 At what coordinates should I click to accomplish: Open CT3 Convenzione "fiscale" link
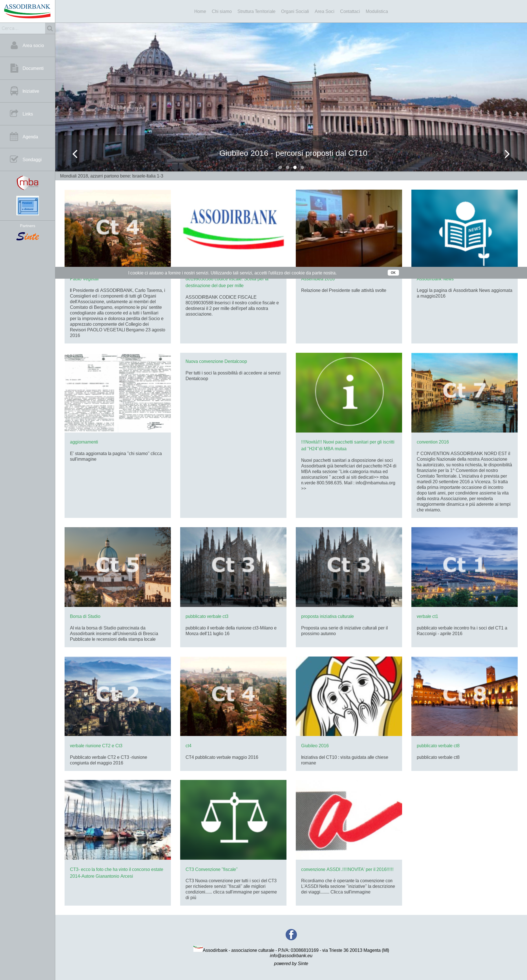[211, 869]
